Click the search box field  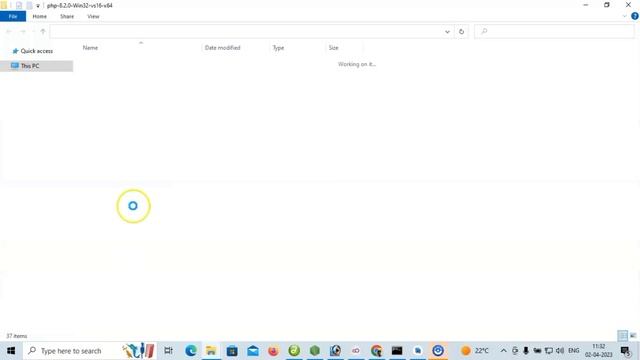(554, 31)
